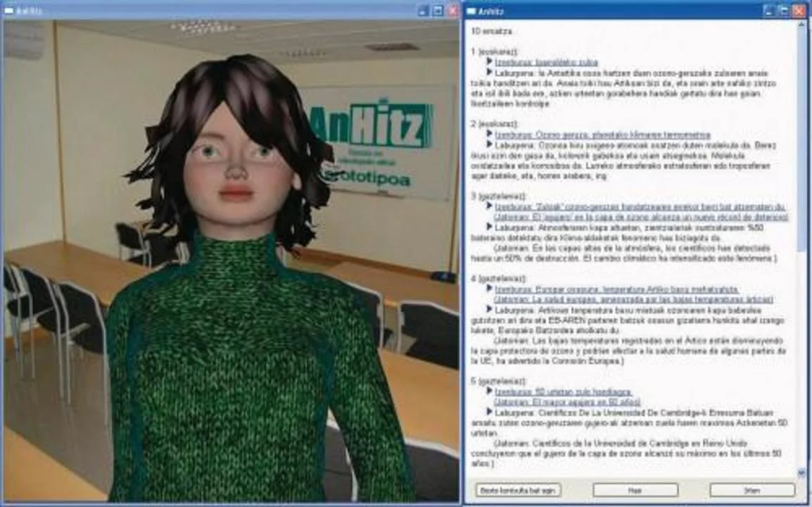Click the arrow icon beside result 3 headline
The image size is (812, 507).
(x=490, y=207)
